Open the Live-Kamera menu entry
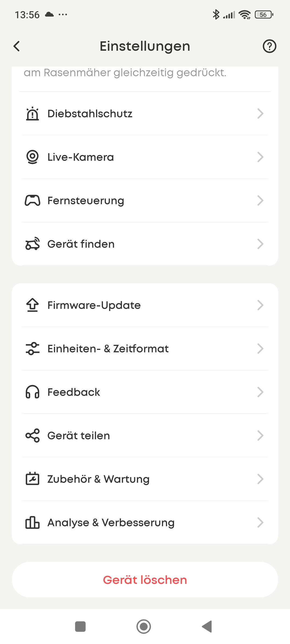 coord(81,157)
